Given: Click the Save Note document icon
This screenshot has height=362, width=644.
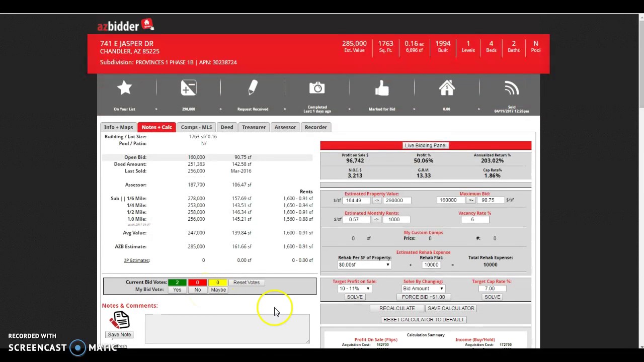Looking at the screenshot, I should 119,320.
